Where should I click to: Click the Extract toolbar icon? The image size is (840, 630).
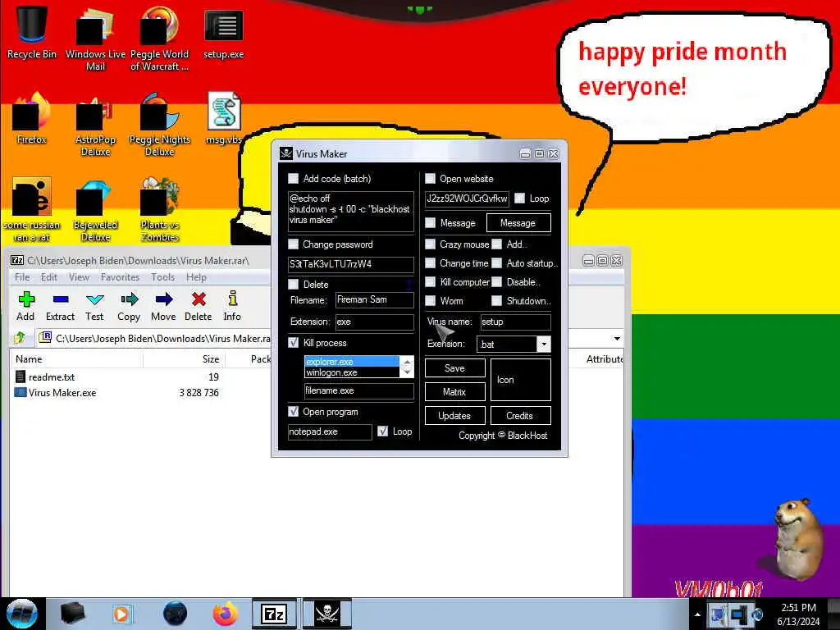coord(60,306)
